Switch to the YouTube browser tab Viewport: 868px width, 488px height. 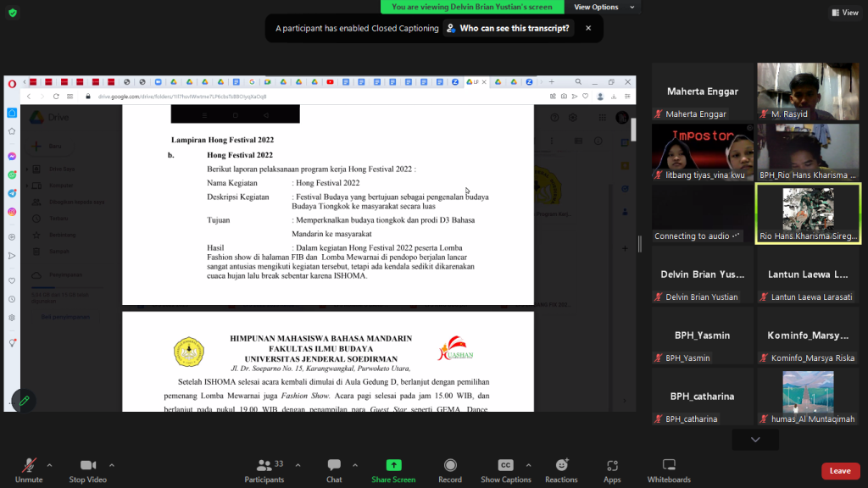[331, 82]
